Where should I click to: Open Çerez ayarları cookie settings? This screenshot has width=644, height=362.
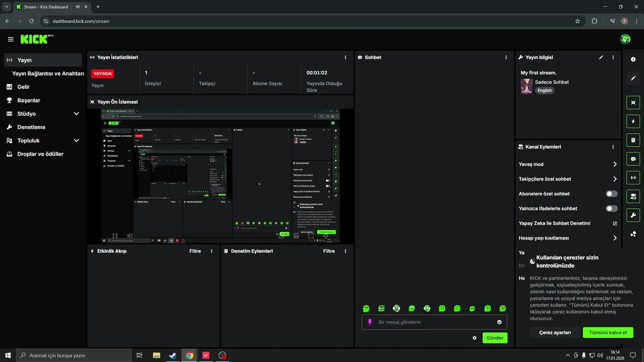[x=555, y=332]
